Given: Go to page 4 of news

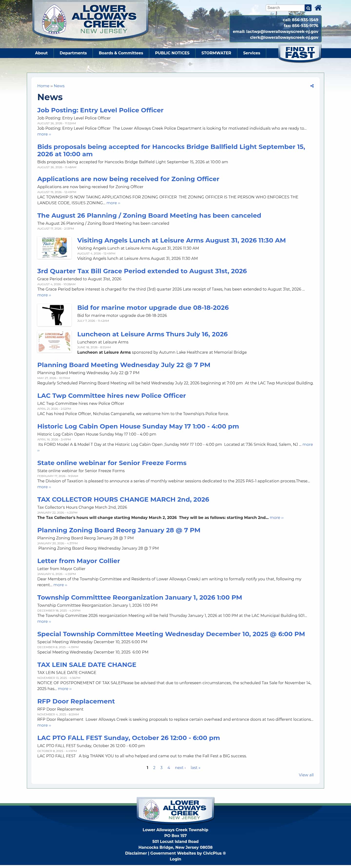Looking at the screenshot, I should click(x=169, y=768).
